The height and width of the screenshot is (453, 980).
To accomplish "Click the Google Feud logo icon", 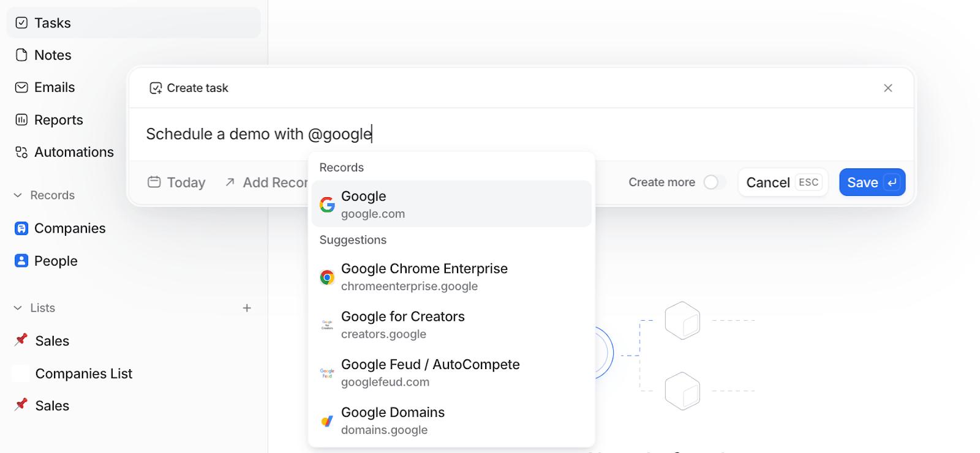I will tap(327, 373).
